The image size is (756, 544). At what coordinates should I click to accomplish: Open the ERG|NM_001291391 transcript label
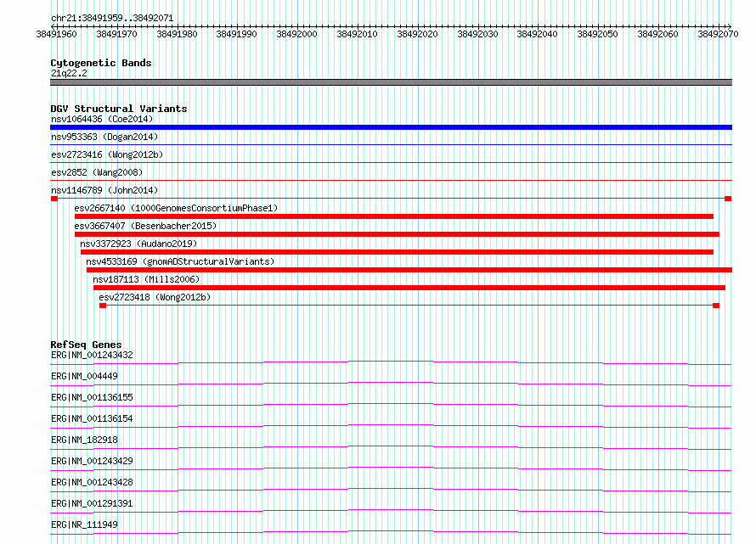point(92,503)
